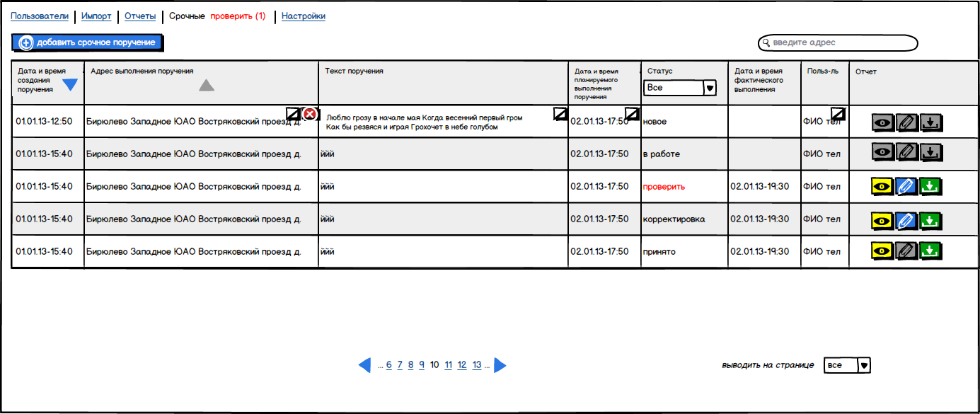Click the grey download icon in 'новое' row
The width and height of the screenshot is (980, 414).
(931, 122)
